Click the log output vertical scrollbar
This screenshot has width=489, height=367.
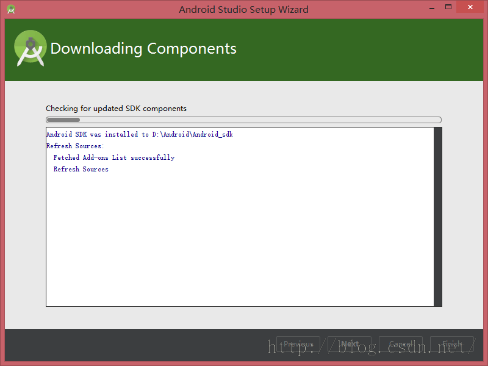coord(438,217)
